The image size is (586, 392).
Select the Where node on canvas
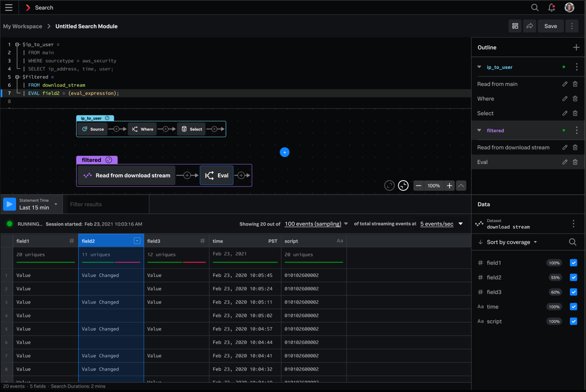(x=142, y=129)
